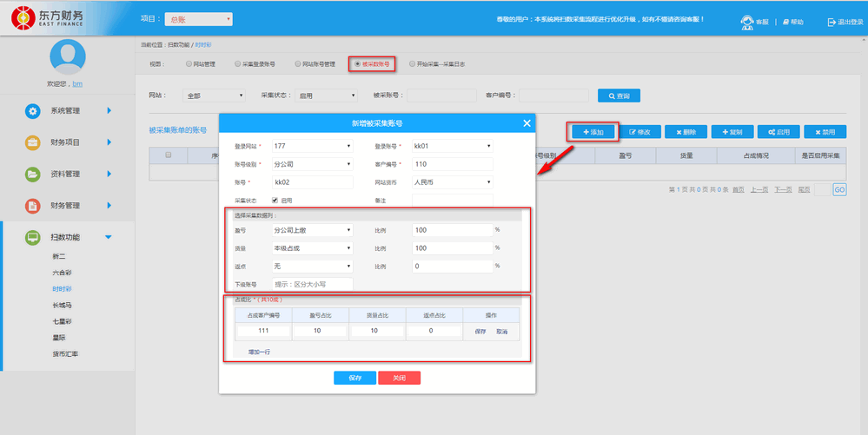Click the blue 保存 button at dialog bottom
868x435 pixels.
354,379
